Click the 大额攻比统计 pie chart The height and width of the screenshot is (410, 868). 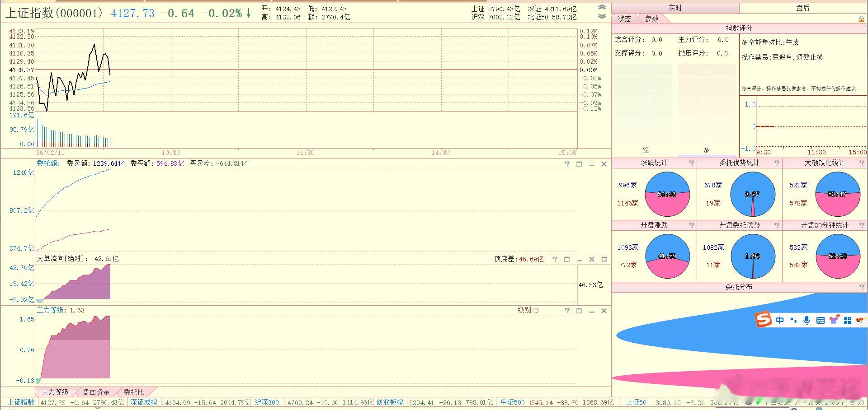tap(838, 194)
